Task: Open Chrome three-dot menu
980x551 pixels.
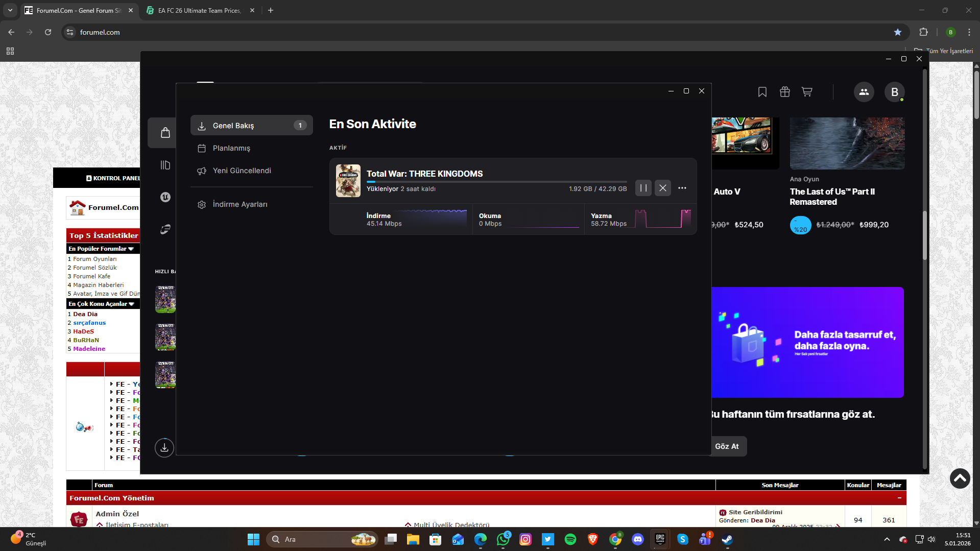Action: (969, 32)
